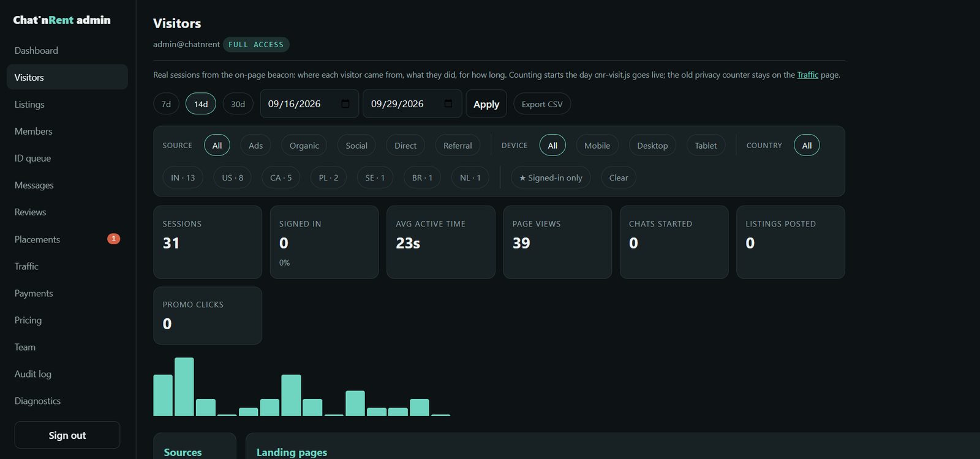Image resolution: width=980 pixels, height=459 pixels.
Task: Filter country by BR · 1
Action: tap(422, 177)
